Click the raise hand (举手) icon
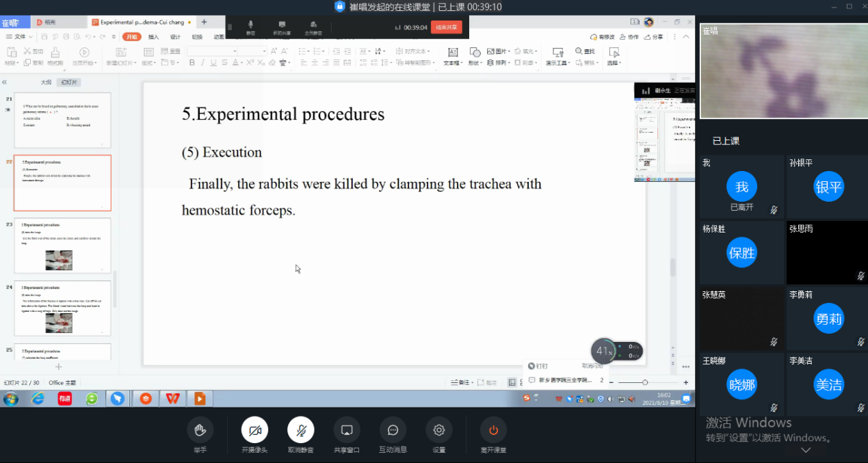 (200, 430)
